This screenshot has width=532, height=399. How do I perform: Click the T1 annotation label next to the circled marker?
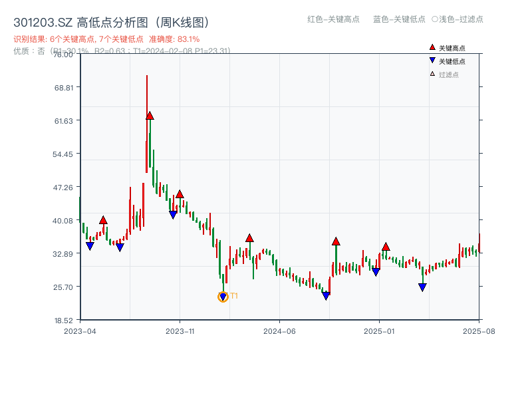(x=234, y=295)
